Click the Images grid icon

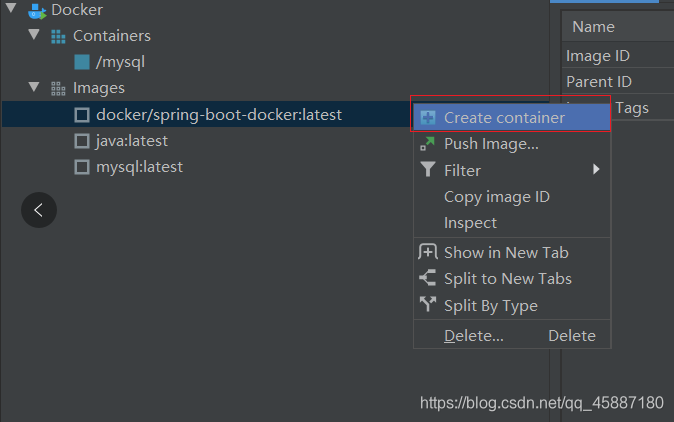[x=58, y=89]
